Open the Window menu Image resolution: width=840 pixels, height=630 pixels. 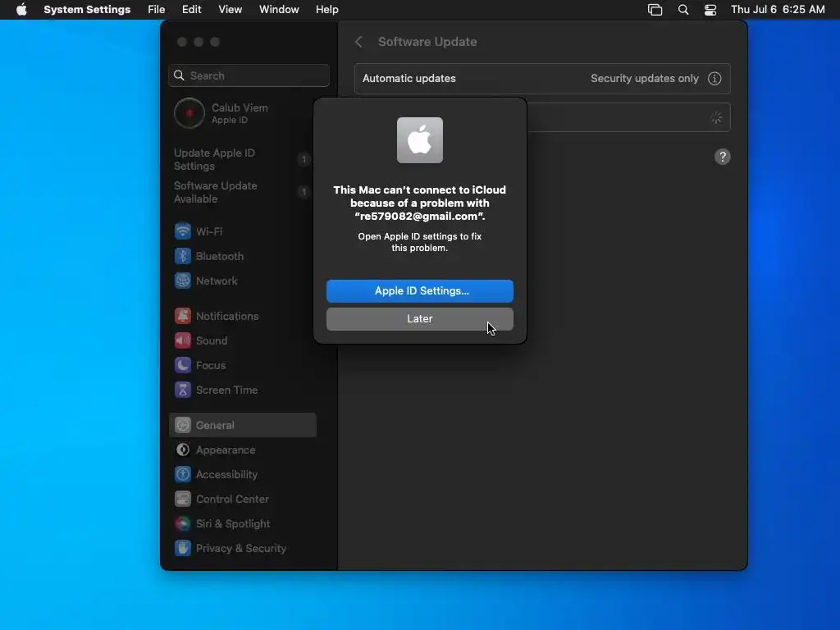tap(279, 10)
